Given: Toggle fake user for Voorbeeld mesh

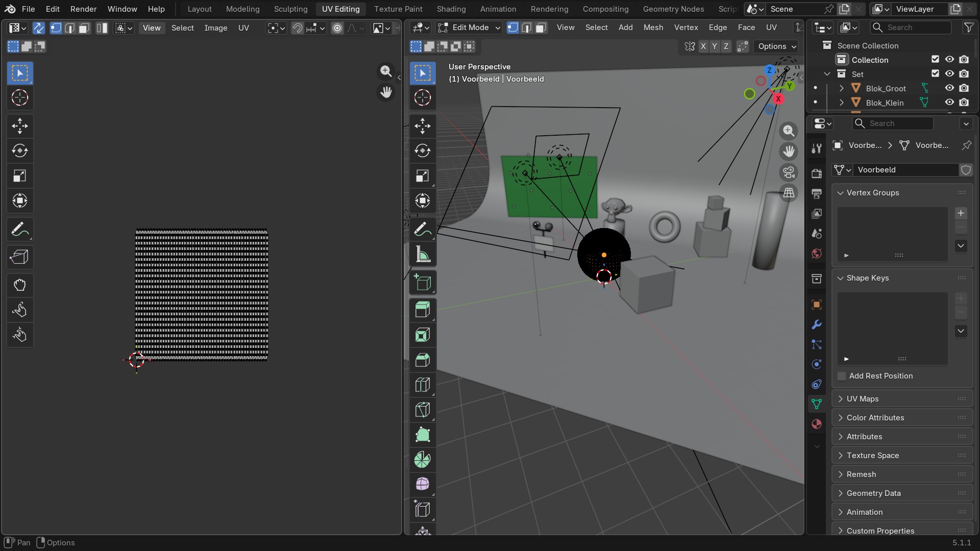Looking at the screenshot, I should [x=966, y=170].
